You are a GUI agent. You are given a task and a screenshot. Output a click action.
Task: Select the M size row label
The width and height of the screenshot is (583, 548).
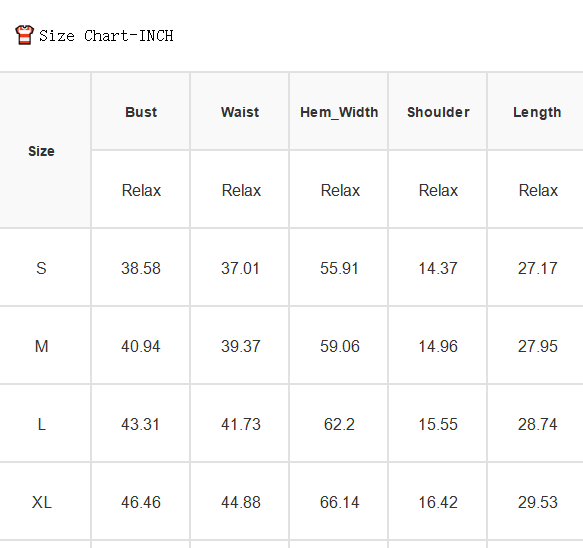click(41, 346)
